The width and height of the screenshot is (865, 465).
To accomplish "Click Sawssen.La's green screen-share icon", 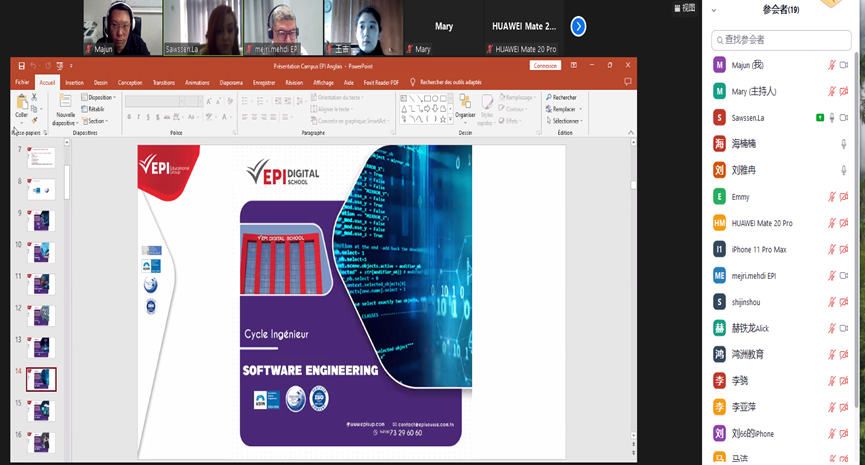I will [x=820, y=118].
